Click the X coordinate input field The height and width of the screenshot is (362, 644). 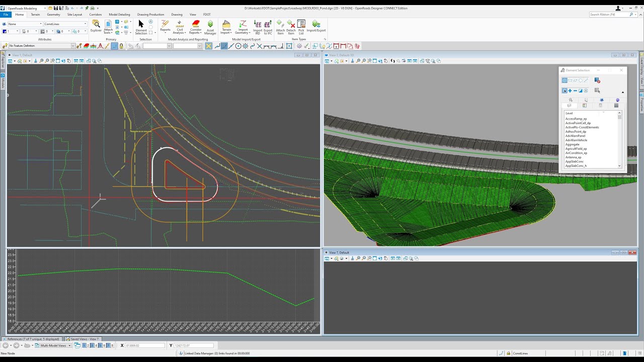point(145,345)
